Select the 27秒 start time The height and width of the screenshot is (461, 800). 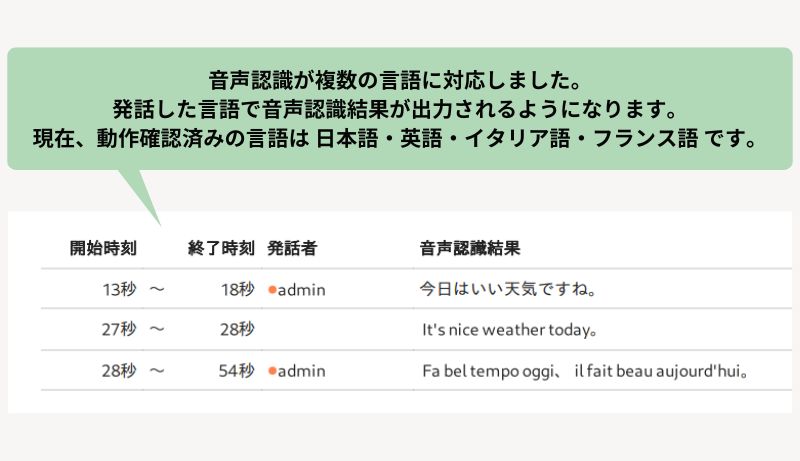coord(118,329)
